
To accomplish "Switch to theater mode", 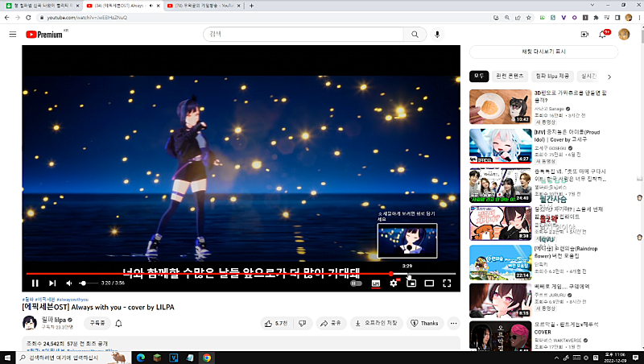I will [x=429, y=283].
